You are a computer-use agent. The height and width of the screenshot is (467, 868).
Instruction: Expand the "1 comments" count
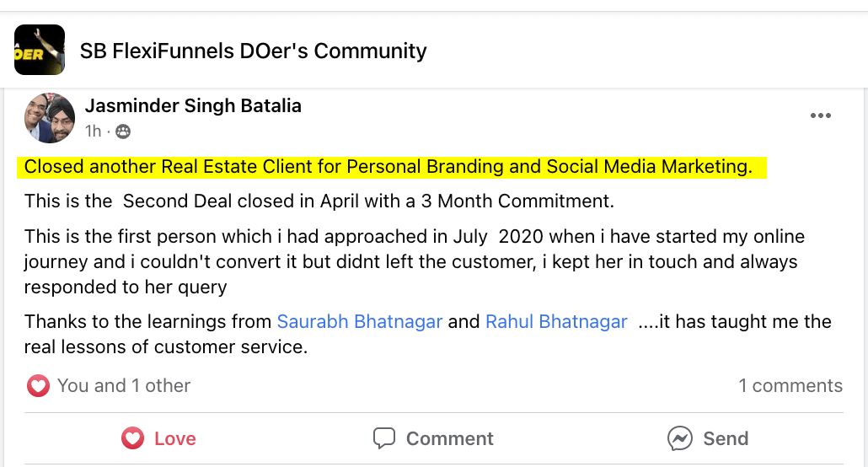[x=790, y=386]
